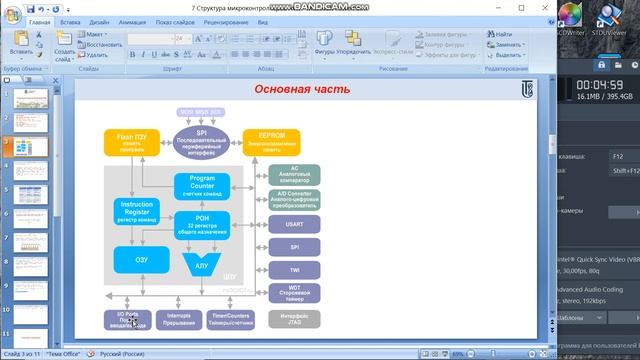Go to next slide double-arrow button
This screenshot has width=640, height=360.
[x=552, y=330]
